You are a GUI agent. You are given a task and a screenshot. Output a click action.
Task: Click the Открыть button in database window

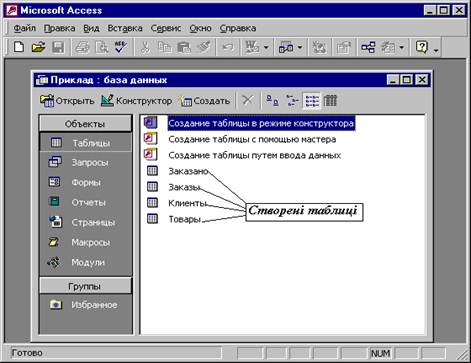[x=67, y=100]
